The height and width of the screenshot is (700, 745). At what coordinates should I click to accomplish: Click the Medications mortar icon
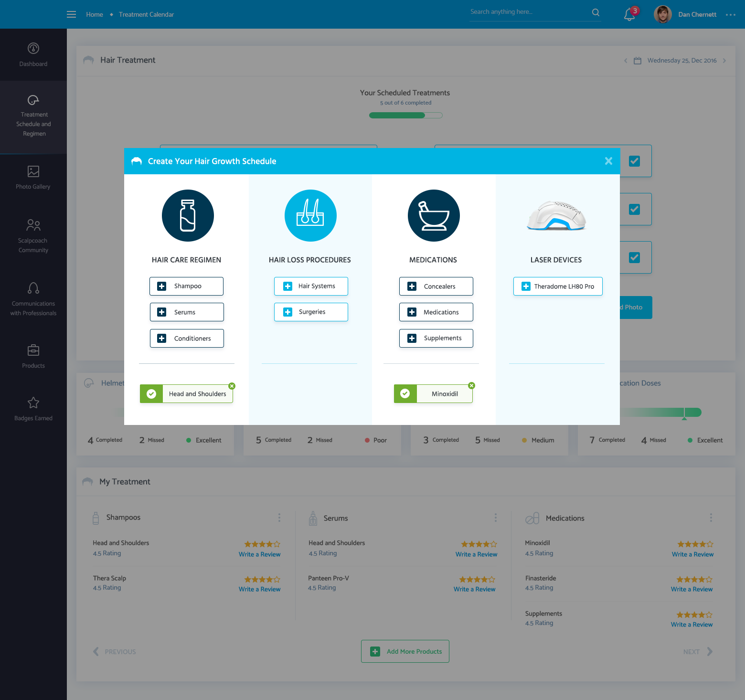point(434,215)
